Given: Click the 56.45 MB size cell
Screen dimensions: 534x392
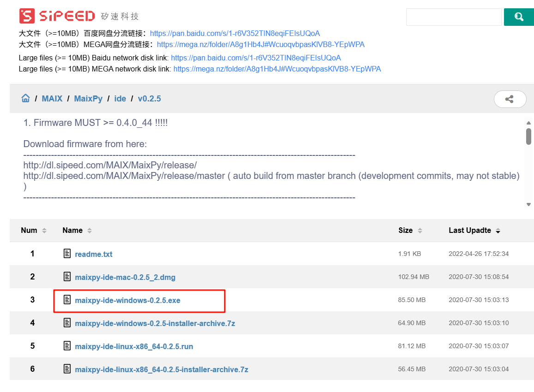Looking at the screenshot, I should (x=412, y=369).
